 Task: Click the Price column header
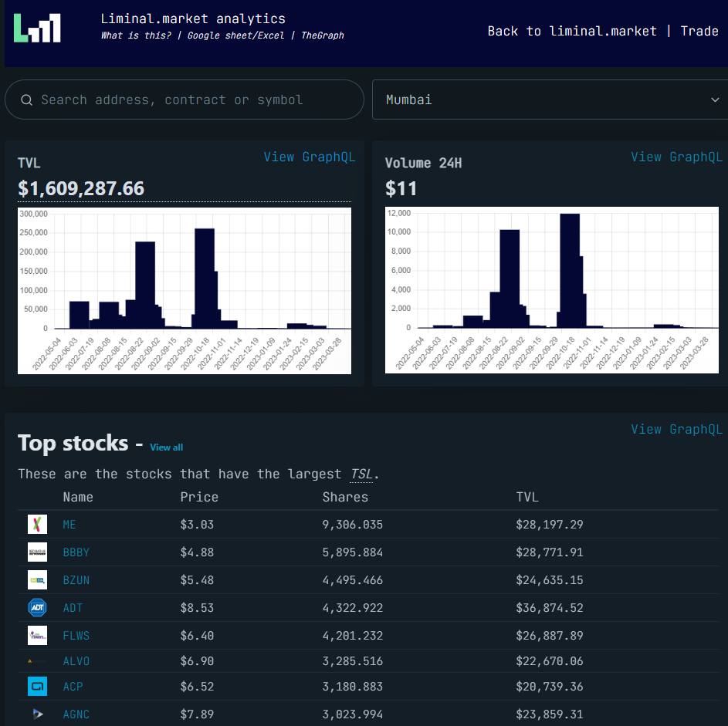(199, 498)
